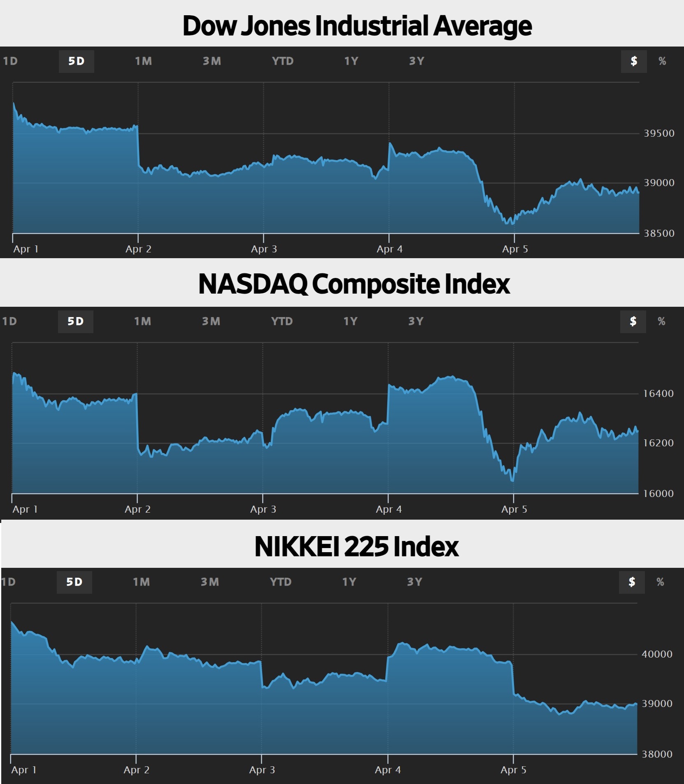Toggle NASDAQ chart to percent view

[661, 322]
